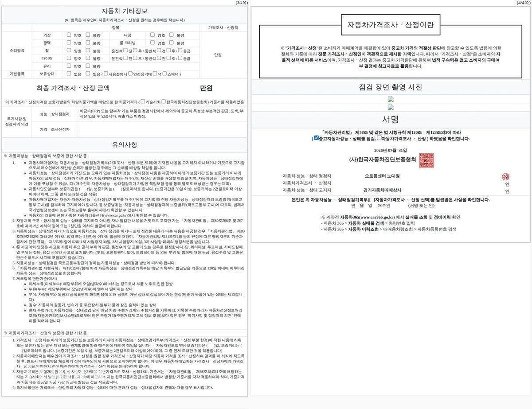Tick 유리 양호 checkbox
Screen dimensions: 532x409
click(x=69, y=66)
